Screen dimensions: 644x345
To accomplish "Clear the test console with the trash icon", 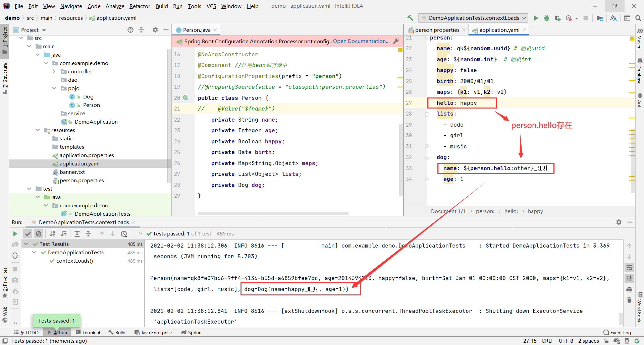I will coord(630,300).
